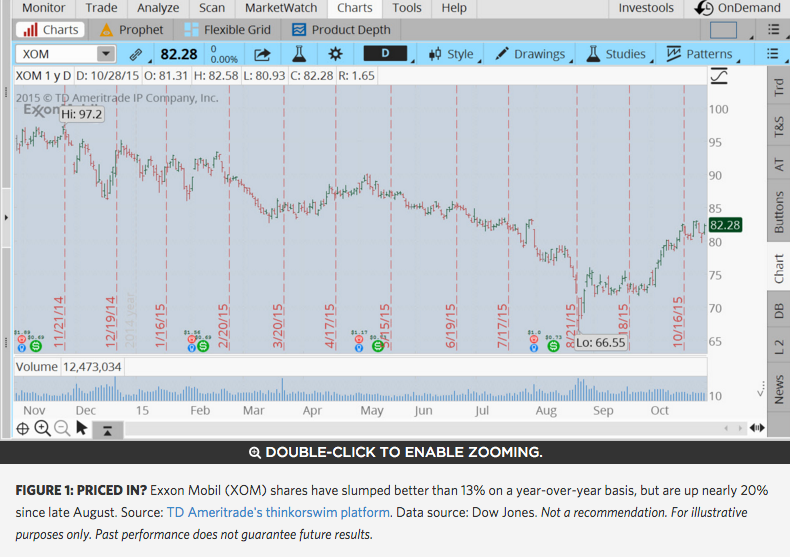Image resolution: width=790 pixels, height=557 pixels.
Task: Click the share chart icon
Action: pyautogui.click(x=262, y=54)
